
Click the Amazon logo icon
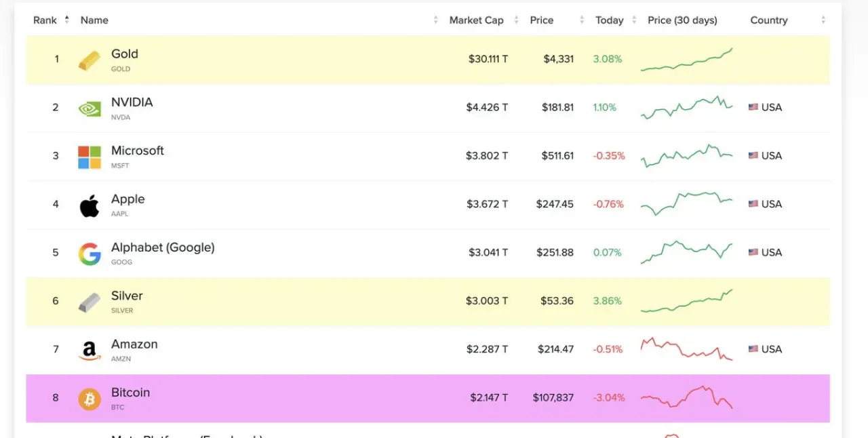pos(90,351)
